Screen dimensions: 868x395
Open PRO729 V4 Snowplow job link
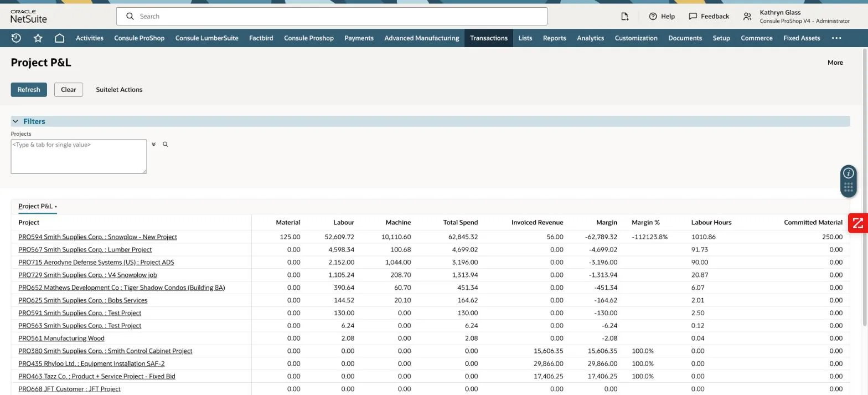point(87,275)
